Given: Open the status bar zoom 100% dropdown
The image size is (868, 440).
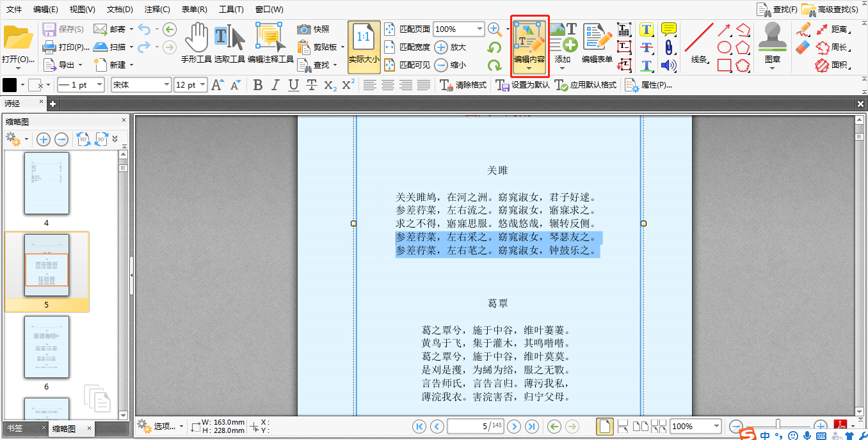Looking at the screenshot, I should tap(716, 426).
